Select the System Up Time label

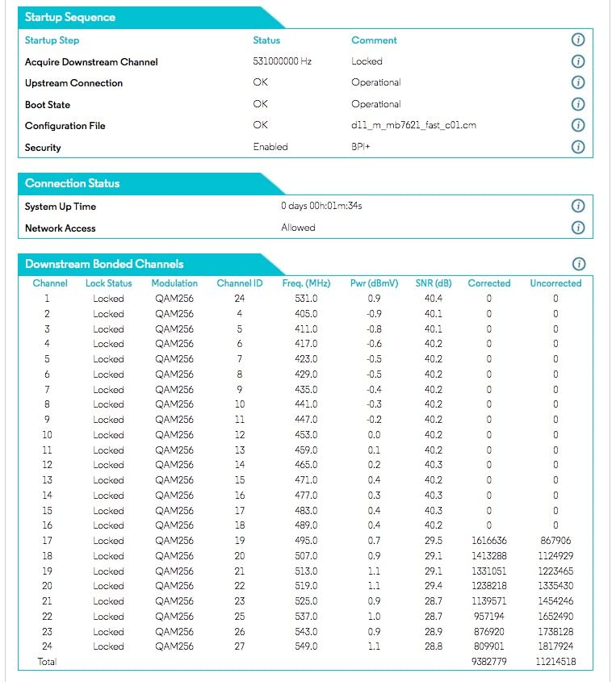61,207
